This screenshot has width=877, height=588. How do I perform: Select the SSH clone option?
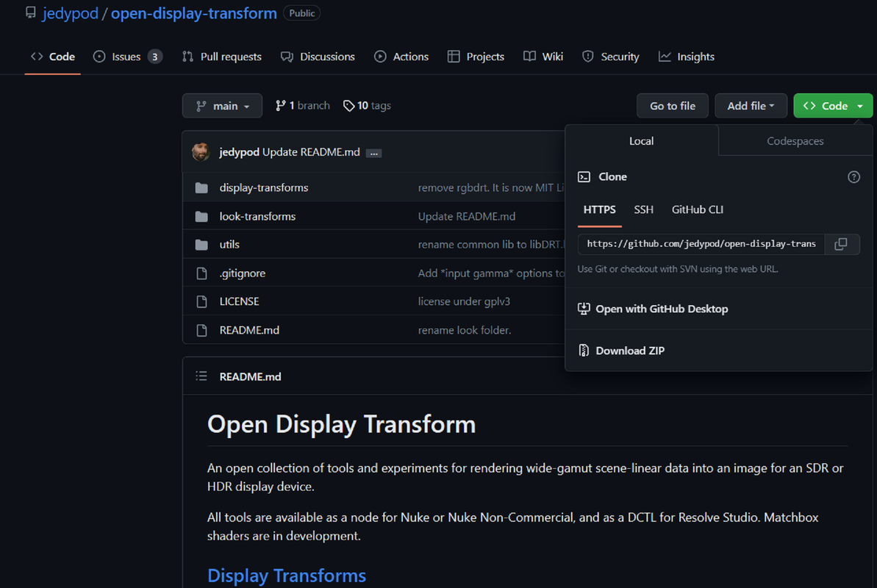(x=643, y=209)
